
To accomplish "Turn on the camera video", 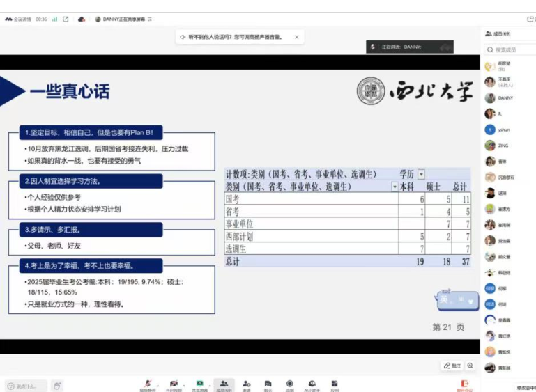I will click(x=174, y=384).
